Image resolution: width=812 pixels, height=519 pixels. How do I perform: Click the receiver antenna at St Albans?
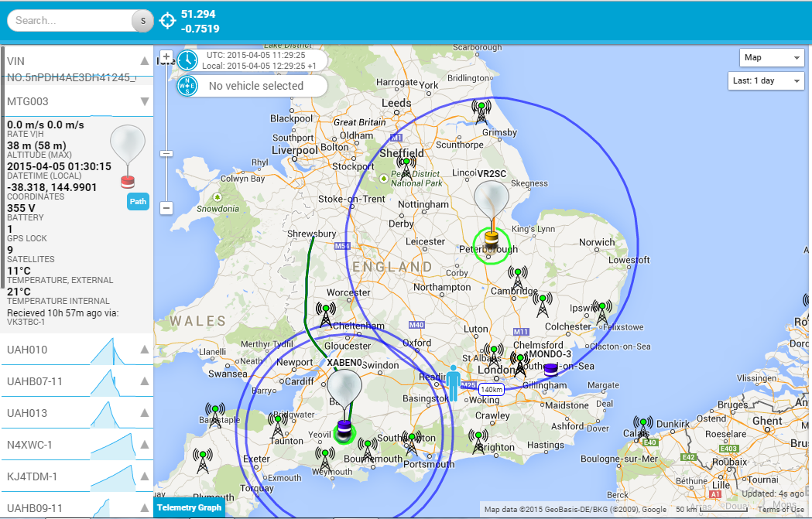[x=494, y=356]
